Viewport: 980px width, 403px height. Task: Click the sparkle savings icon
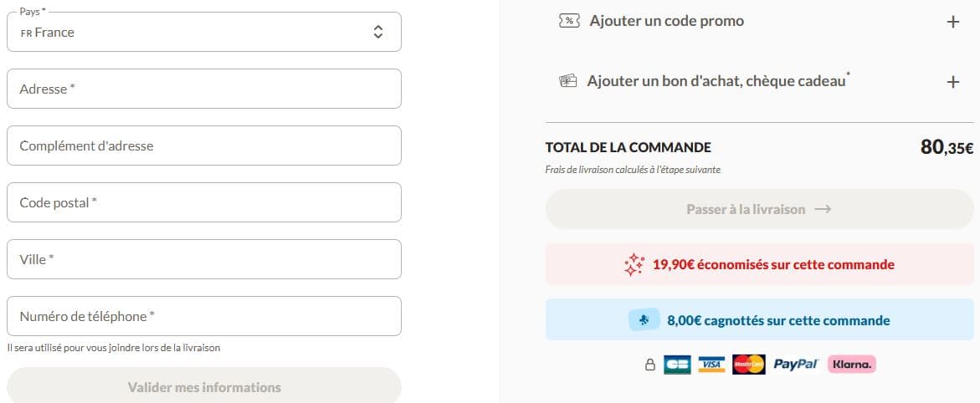coord(634,265)
